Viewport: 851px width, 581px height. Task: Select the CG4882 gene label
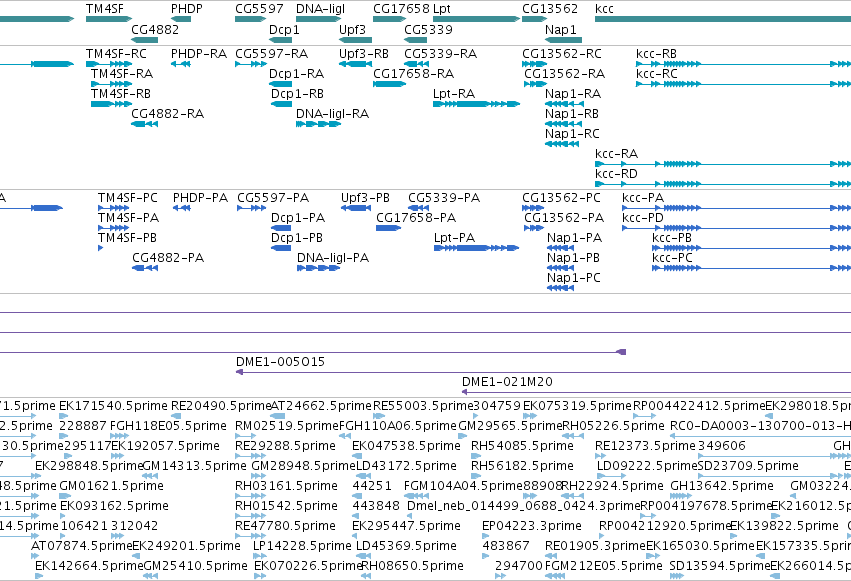tap(155, 29)
